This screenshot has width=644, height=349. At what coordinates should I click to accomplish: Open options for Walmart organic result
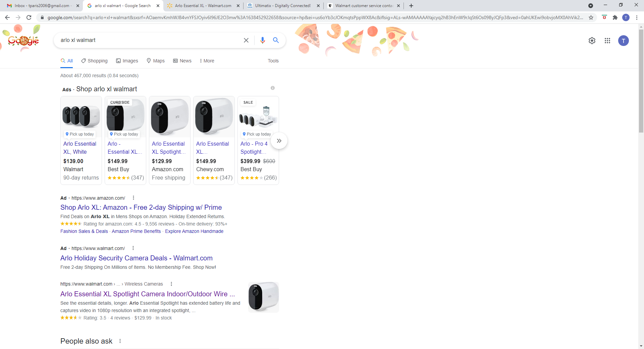click(x=171, y=284)
